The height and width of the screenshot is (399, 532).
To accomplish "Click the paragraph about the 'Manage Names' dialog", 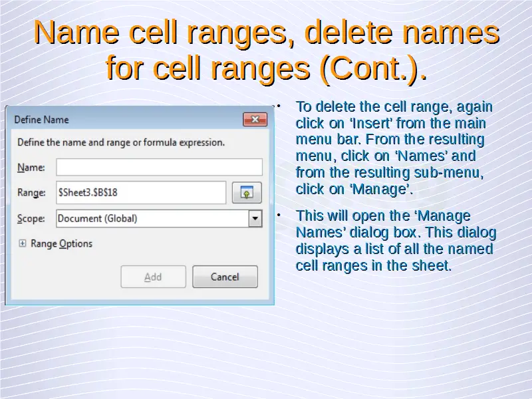I will click(395, 241).
